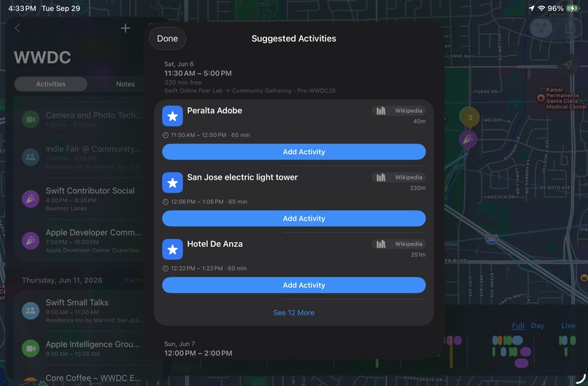Open Swift Contributor Social party icon
The height and width of the screenshot is (386, 588).
pyautogui.click(x=31, y=198)
